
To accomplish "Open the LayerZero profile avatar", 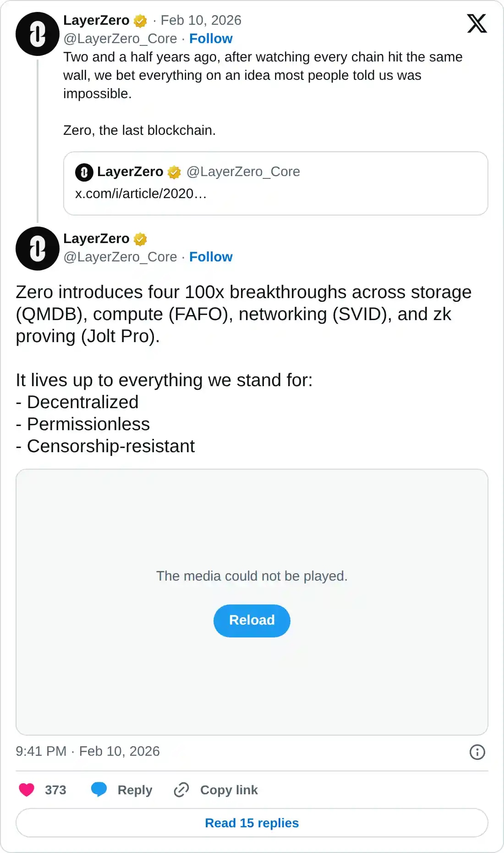I will click(x=38, y=34).
